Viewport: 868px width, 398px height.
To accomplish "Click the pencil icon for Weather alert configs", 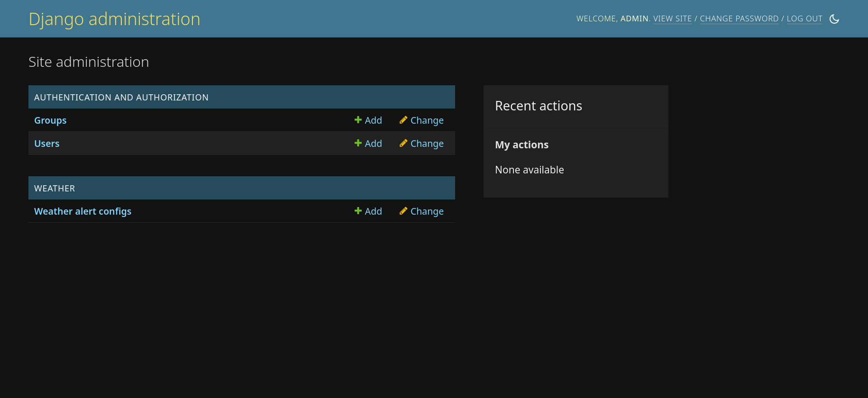I will (403, 211).
